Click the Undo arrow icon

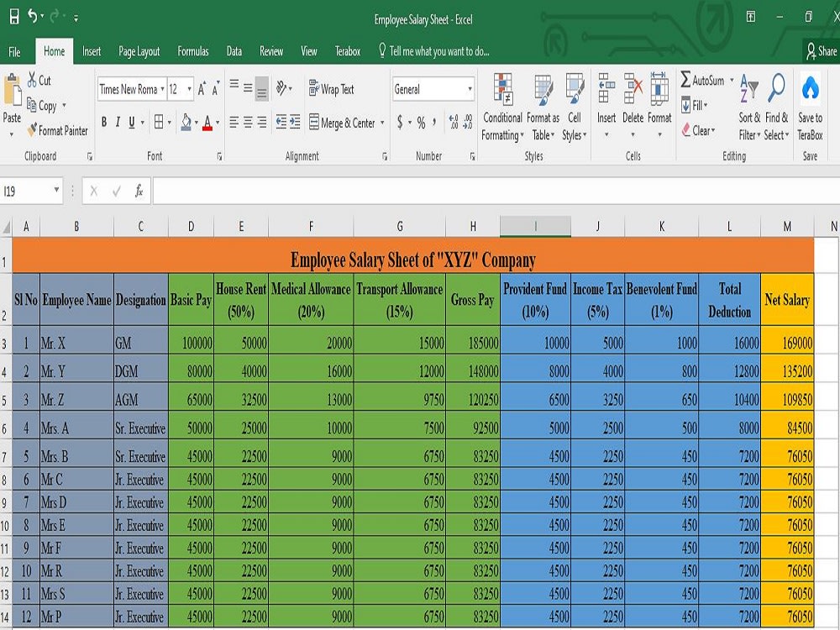[x=33, y=17]
